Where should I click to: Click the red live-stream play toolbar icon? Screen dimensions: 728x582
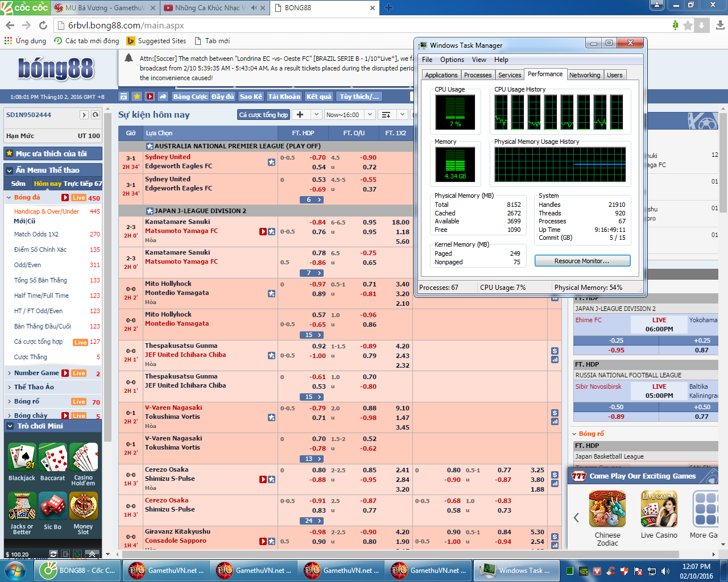click(x=150, y=97)
